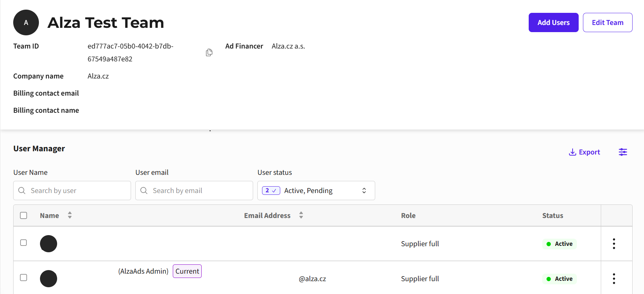Click avatar of the AlzaAds Admin user
The image size is (644, 294).
[49, 279]
